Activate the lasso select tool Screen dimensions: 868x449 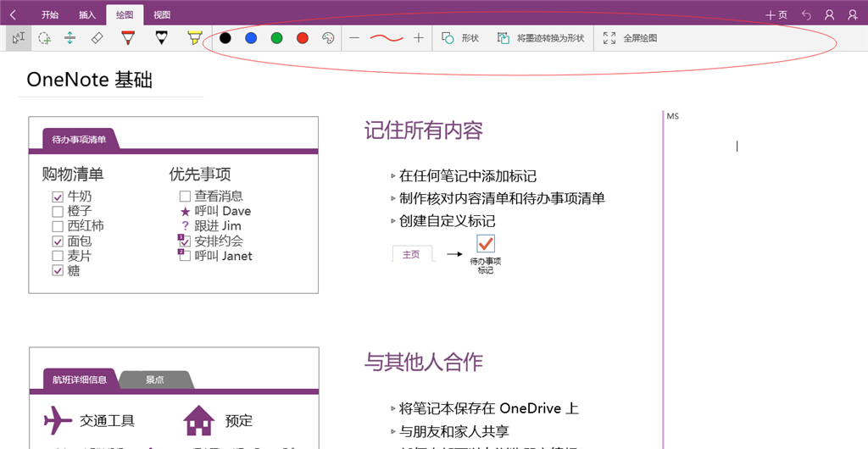[45, 38]
